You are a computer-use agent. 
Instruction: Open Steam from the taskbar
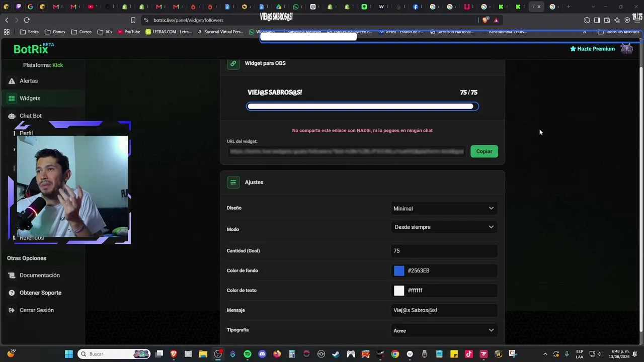coord(336,354)
